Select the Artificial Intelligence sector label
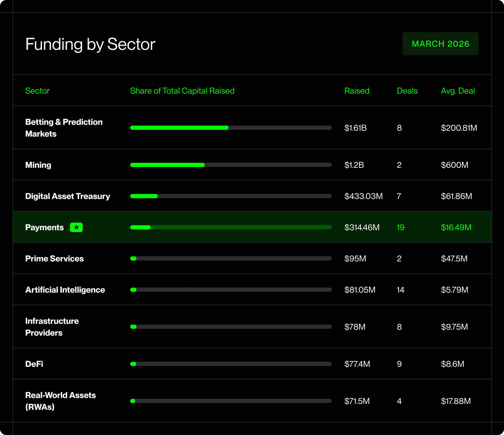 click(65, 290)
